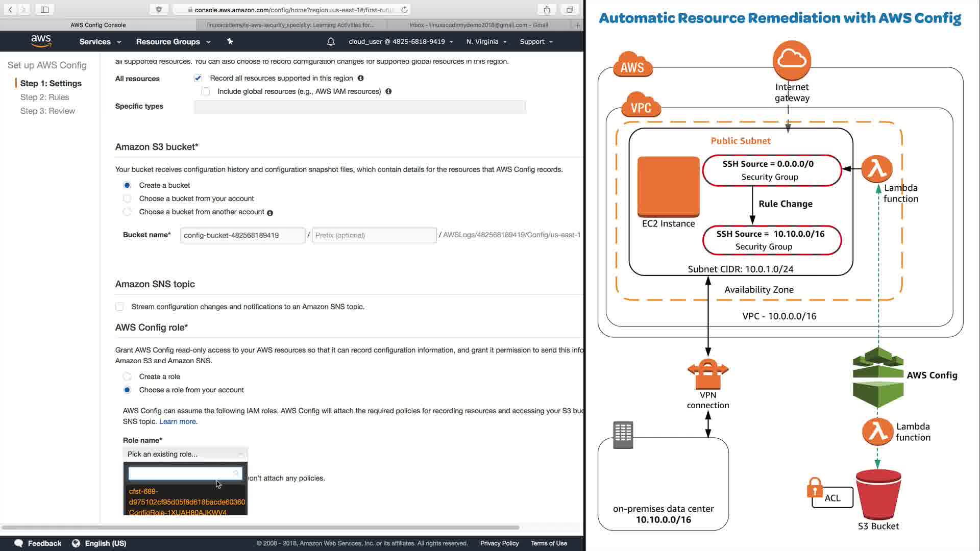Switch to the Gmail Inbox browser tab
Image resolution: width=980 pixels, height=551 pixels.
click(x=478, y=24)
